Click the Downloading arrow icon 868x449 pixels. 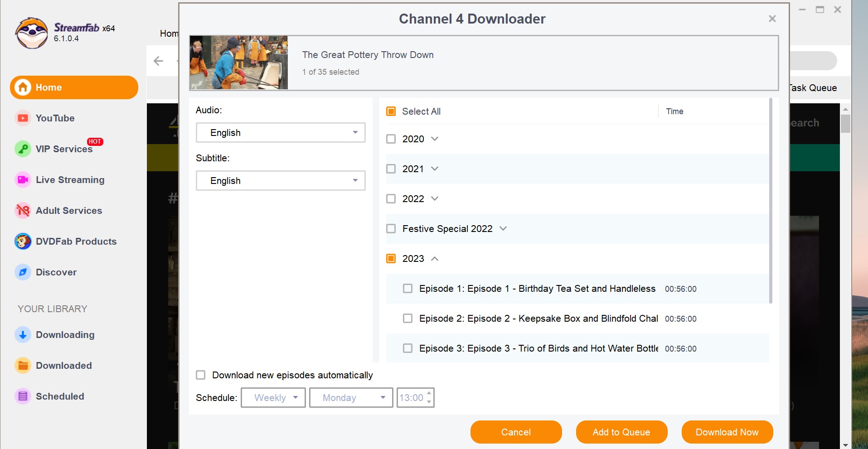[23, 335]
